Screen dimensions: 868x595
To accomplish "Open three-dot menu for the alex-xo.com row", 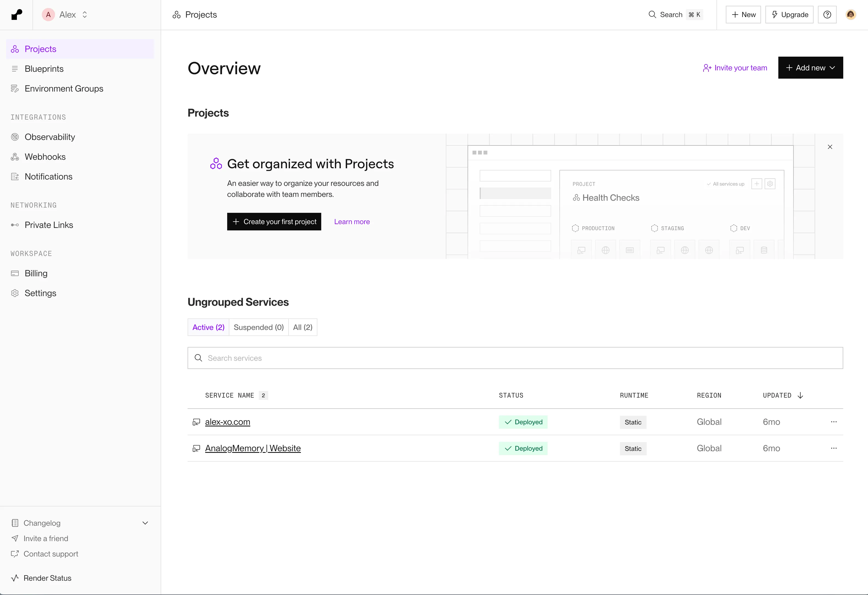I will point(834,422).
